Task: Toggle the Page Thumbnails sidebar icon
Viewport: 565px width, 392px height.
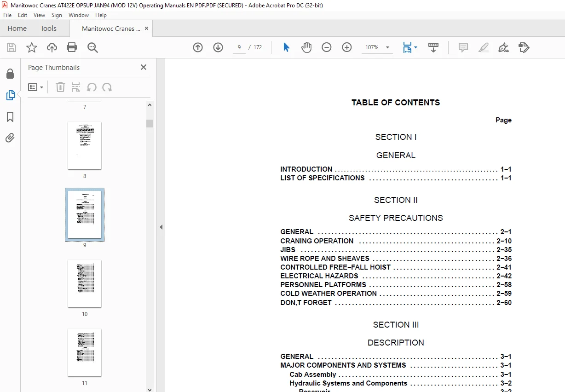Action: click(x=10, y=95)
